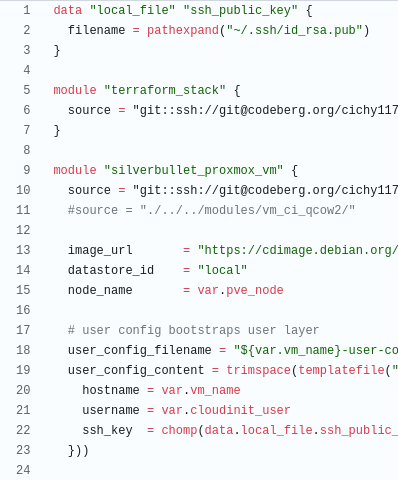
Task: Click 'cloudinit_user' variable reference
Action: [x=240, y=410]
